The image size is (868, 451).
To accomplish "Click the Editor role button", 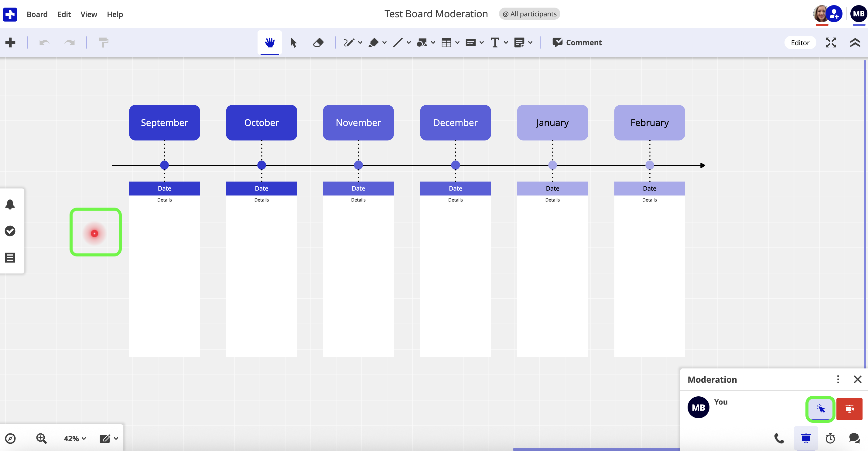I will coord(800,42).
